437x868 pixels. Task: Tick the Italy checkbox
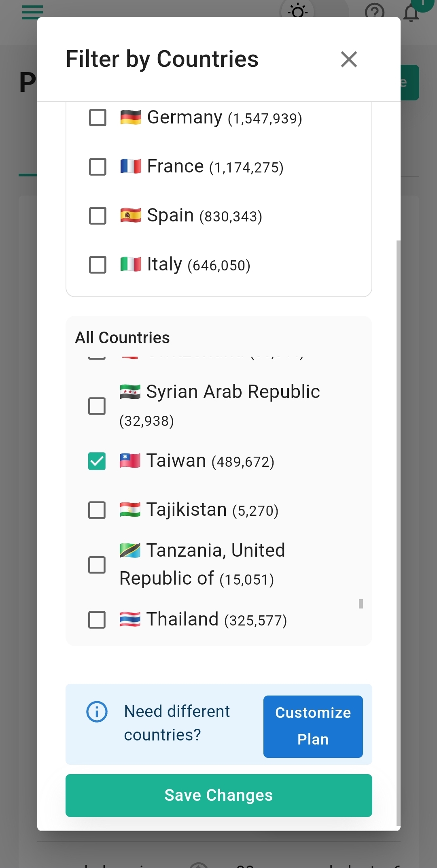[98, 265]
